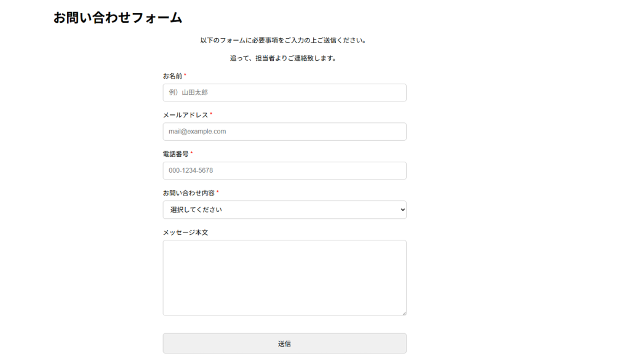Image resolution: width=630 pixels, height=364 pixels.
Task: Click the red asterisk beside お名前
Action: [185, 75]
